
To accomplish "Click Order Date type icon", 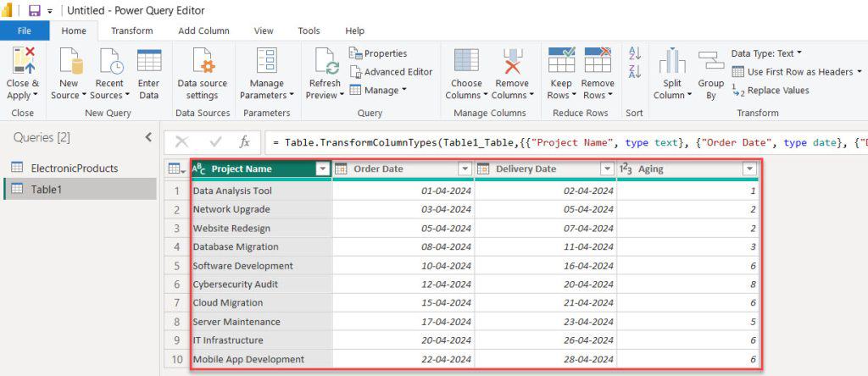I will (341, 169).
